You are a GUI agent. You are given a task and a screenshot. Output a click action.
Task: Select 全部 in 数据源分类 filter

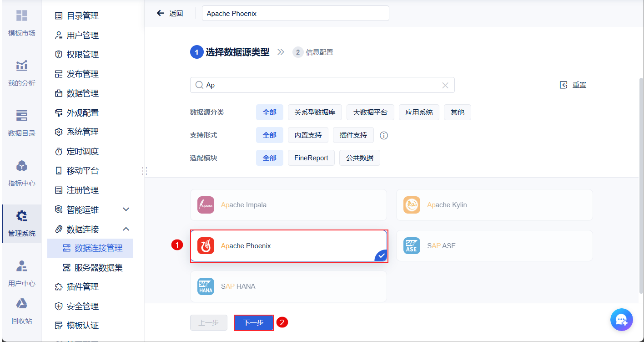270,112
